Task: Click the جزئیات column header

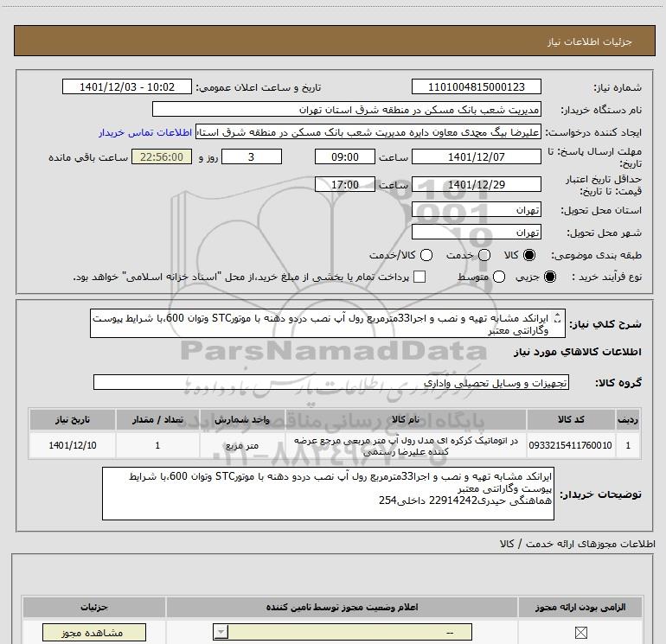Action: pyautogui.click(x=94, y=607)
